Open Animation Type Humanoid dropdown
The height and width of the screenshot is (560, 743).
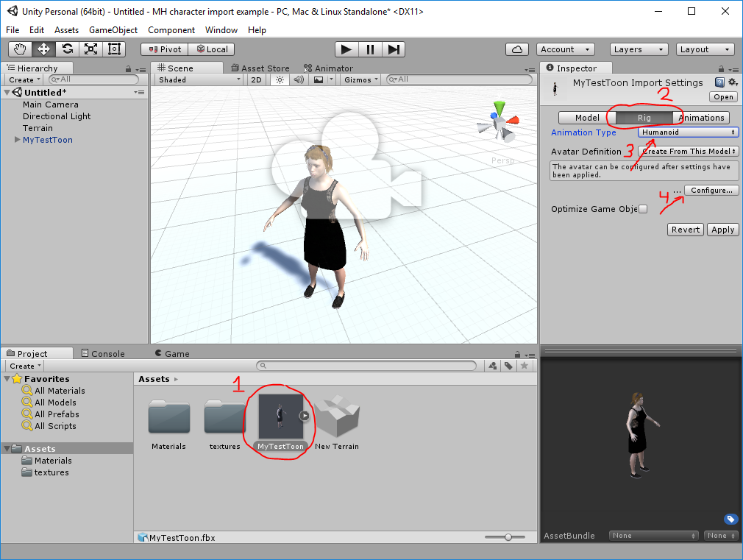click(x=688, y=132)
